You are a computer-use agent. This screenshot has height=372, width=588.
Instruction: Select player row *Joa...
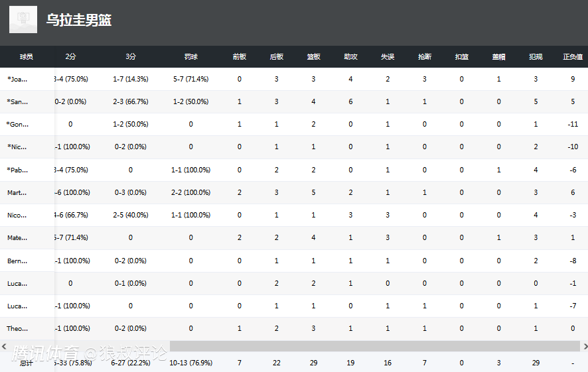point(294,79)
